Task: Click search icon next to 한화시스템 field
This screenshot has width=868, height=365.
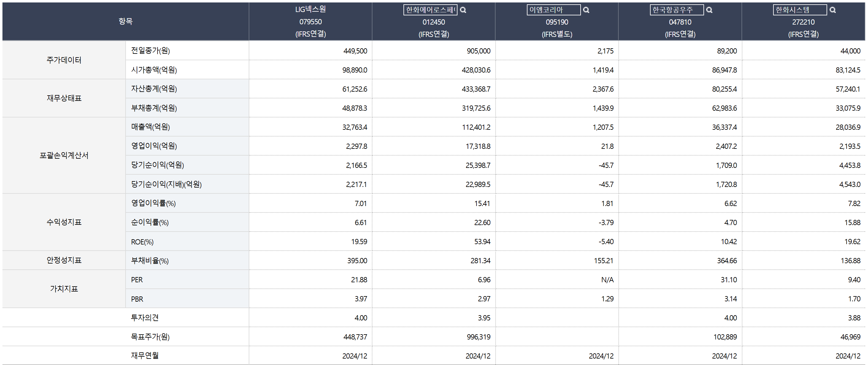Action: click(833, 10)
